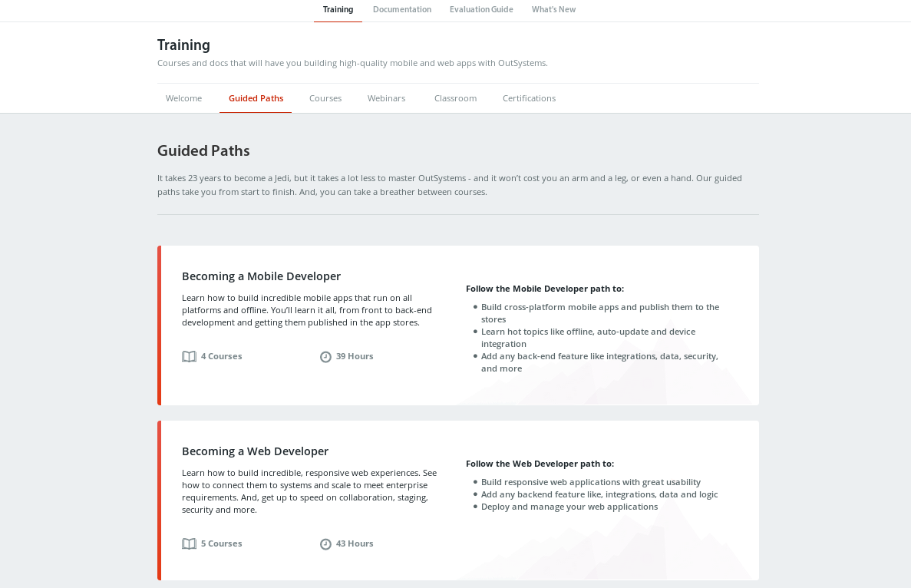Screen dimensions: 911x588
Task: Click the book icon beside 4 Courses
Action: pos(189,356)
